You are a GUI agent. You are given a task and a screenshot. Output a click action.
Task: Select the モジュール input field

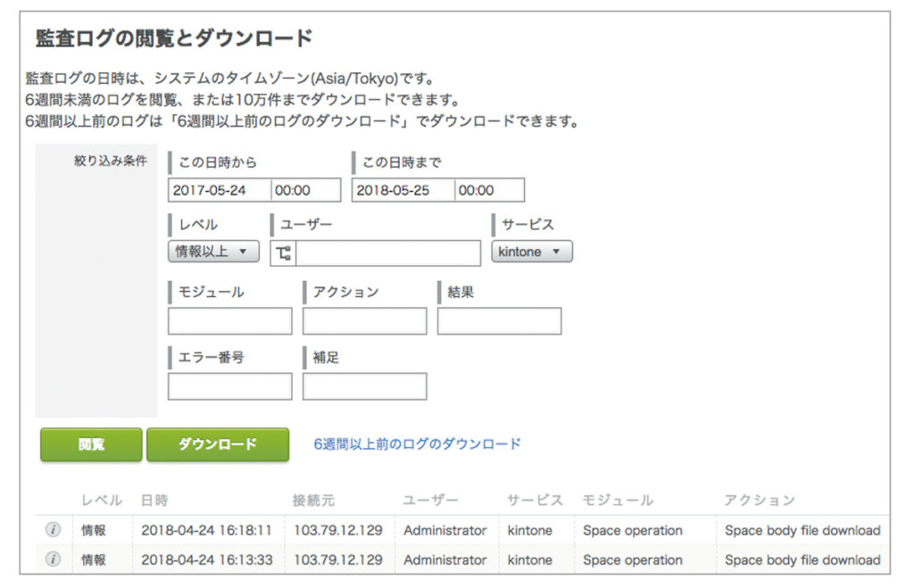click(231, 320)
